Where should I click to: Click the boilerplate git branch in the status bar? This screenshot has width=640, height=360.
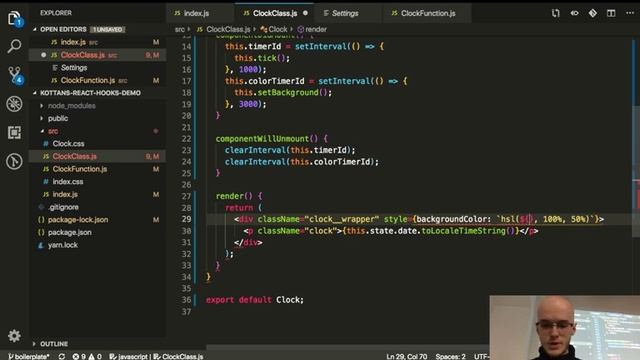(x=29, y=356)
